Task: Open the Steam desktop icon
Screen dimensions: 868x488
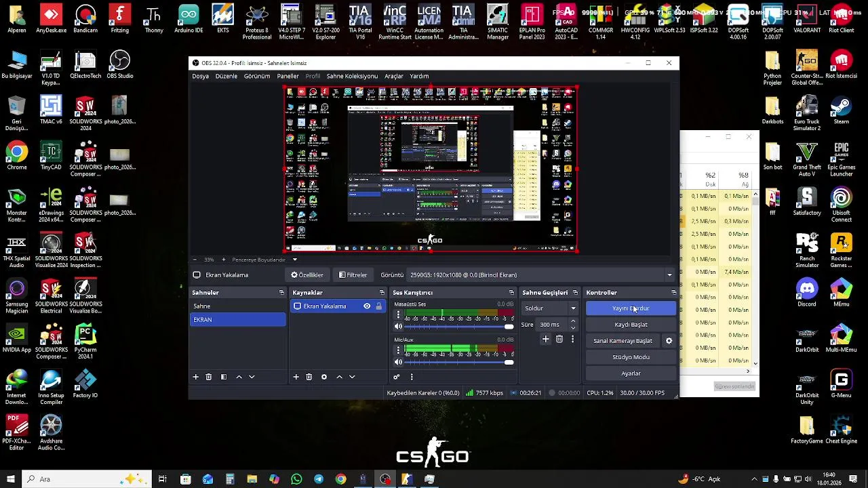Action: (841, 110)
